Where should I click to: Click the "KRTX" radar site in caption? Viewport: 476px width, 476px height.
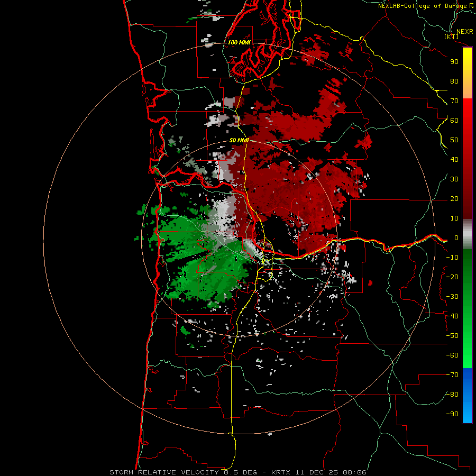click(x=281, y=472)
